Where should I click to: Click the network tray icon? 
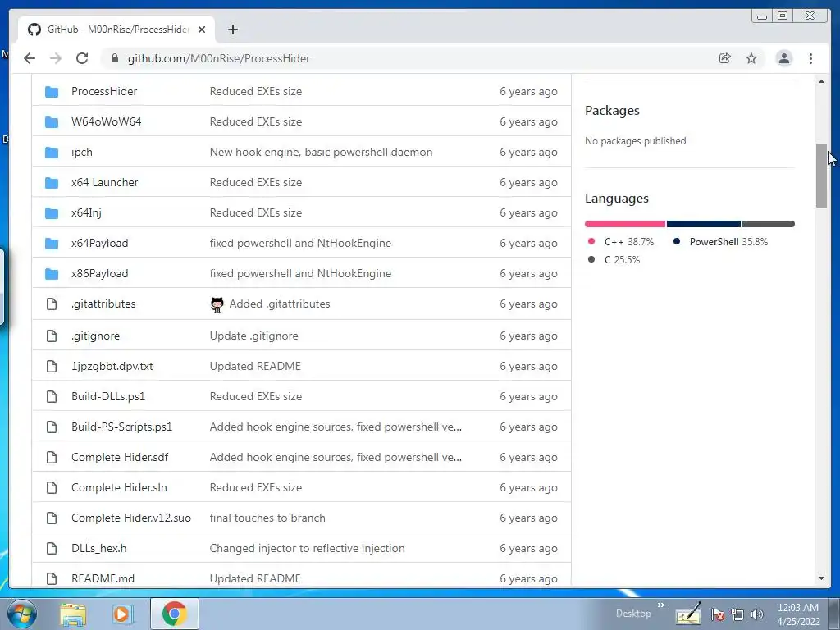pos(737,614)
